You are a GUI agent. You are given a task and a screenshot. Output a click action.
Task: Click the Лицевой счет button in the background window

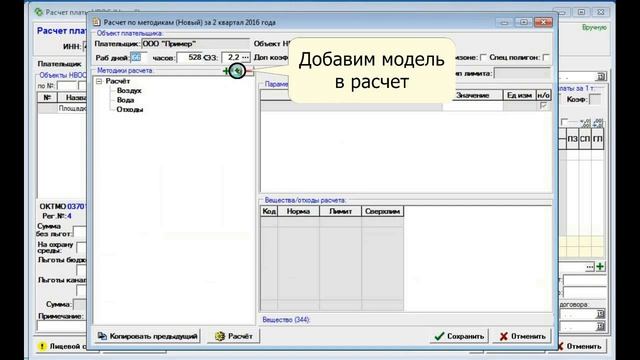coord(62,346)
